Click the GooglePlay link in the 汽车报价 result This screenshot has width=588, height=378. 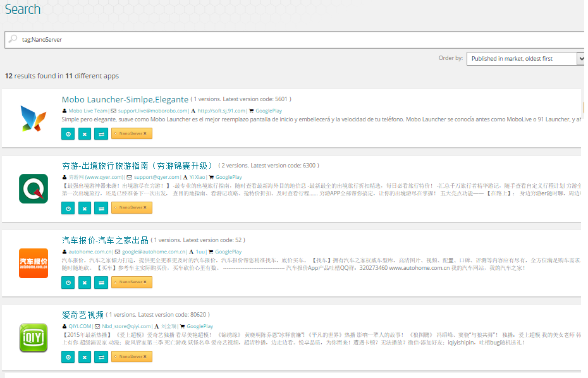pyautogui.click(x=228, y=252)
